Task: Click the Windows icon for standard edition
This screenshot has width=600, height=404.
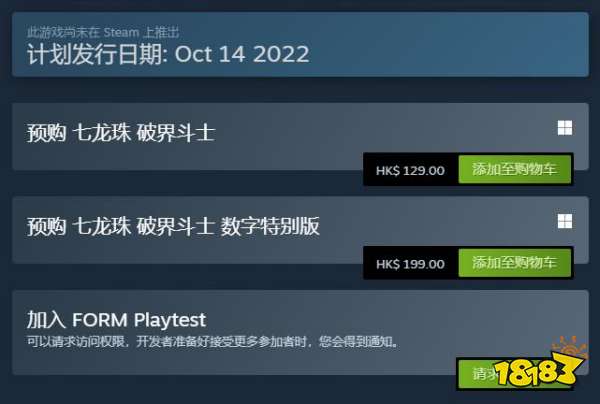Action: pyautogui.click(x=565, y=128)
